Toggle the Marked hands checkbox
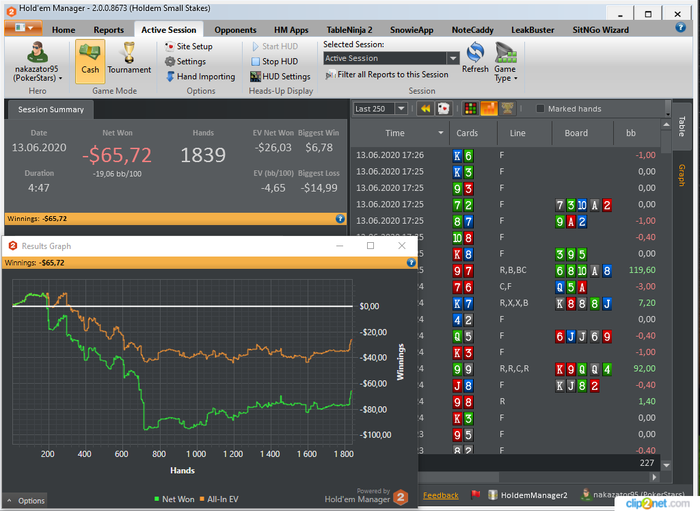700x511 pixels. (540, 109)
